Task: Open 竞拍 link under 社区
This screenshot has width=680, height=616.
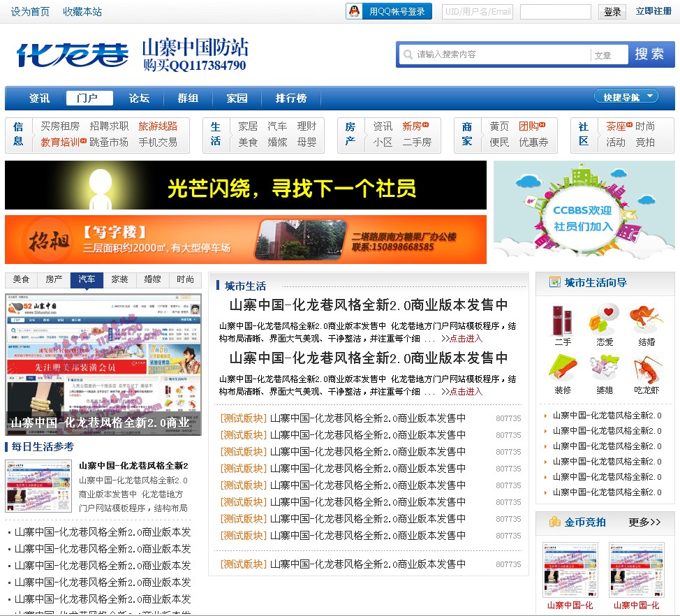Action: [645, 142]
